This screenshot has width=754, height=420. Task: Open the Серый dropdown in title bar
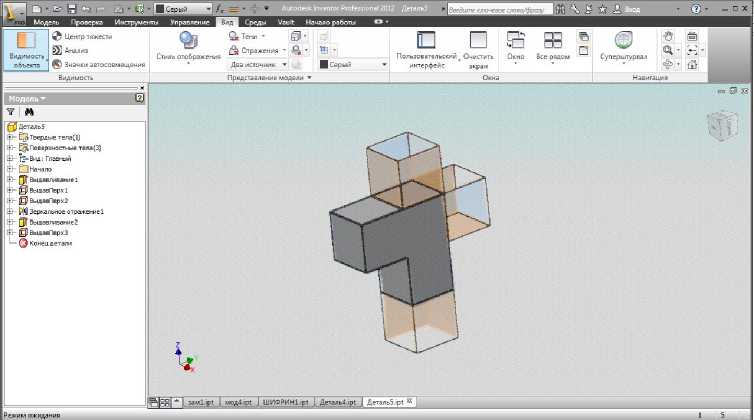183,9
